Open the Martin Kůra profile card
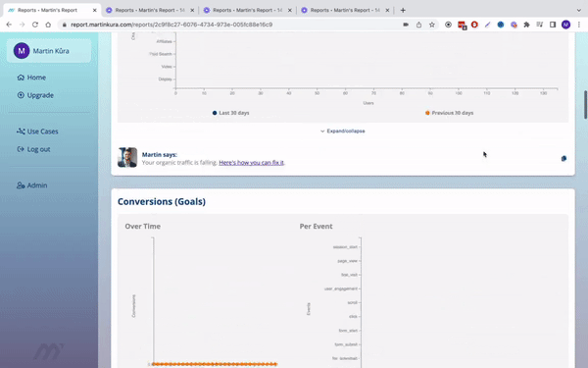The image size is (588, 368). (49, 51)
